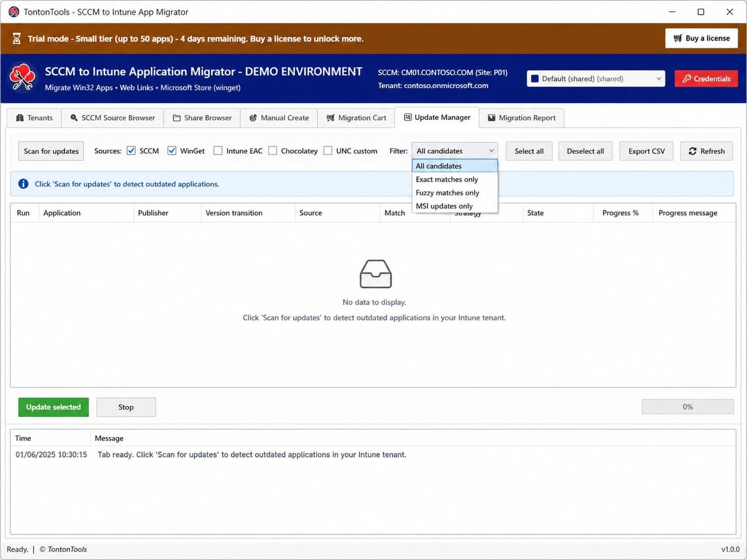
Task: Click the Tenant: contoso.onmicrosoft.com text
Action: point(433,86)
